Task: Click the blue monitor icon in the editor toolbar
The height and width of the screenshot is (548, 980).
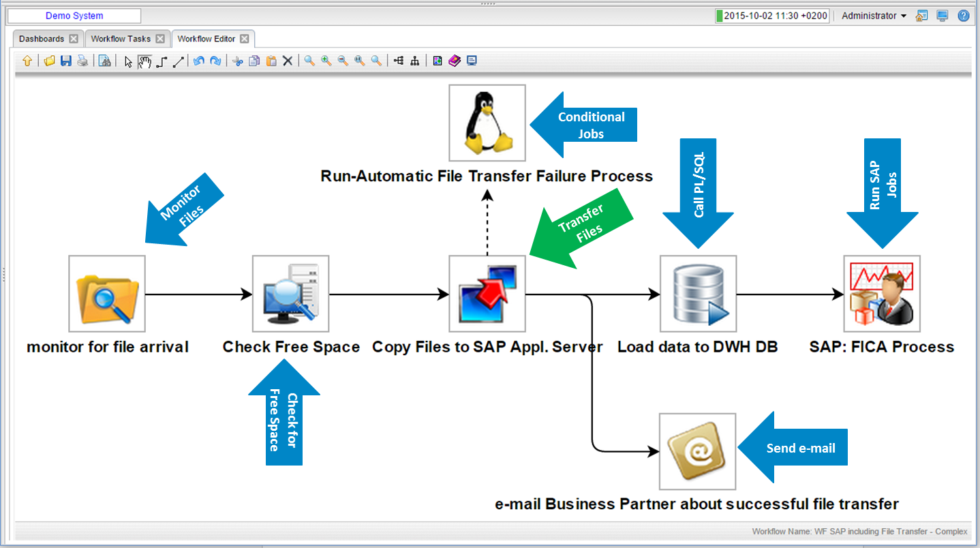Action: click(472, 61)
